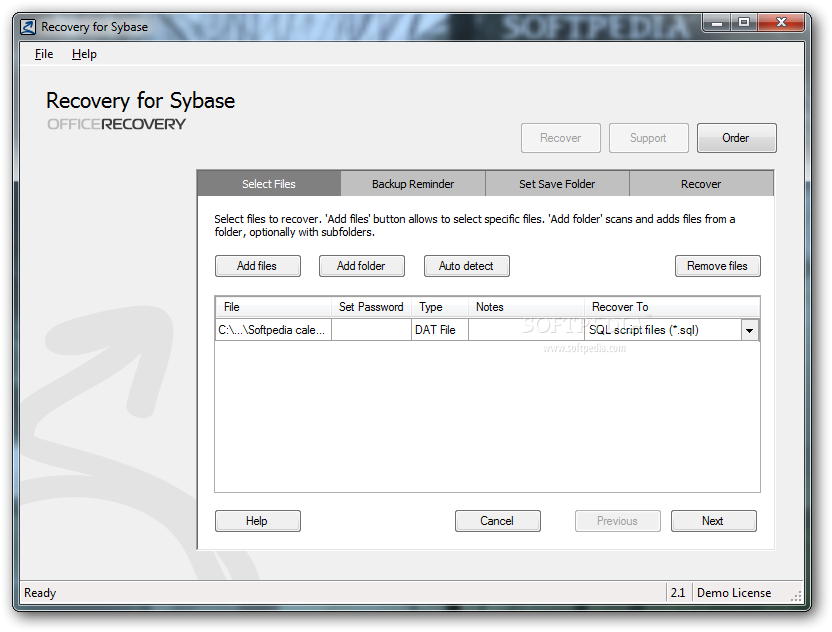Click the Recovery for Sybase title bar icon
The image size is (832, 632).
[x=28, y=27]
